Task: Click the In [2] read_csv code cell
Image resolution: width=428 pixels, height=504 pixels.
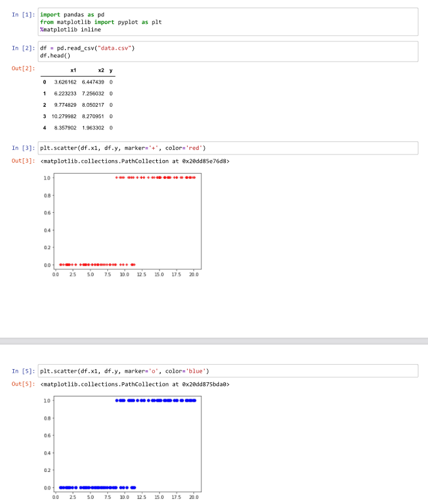Action: (x=228, y=51)
